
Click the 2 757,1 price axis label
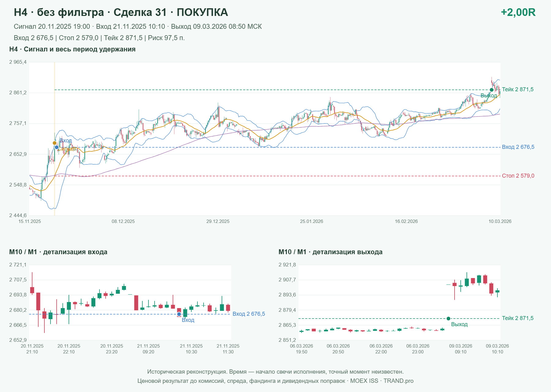18,123
